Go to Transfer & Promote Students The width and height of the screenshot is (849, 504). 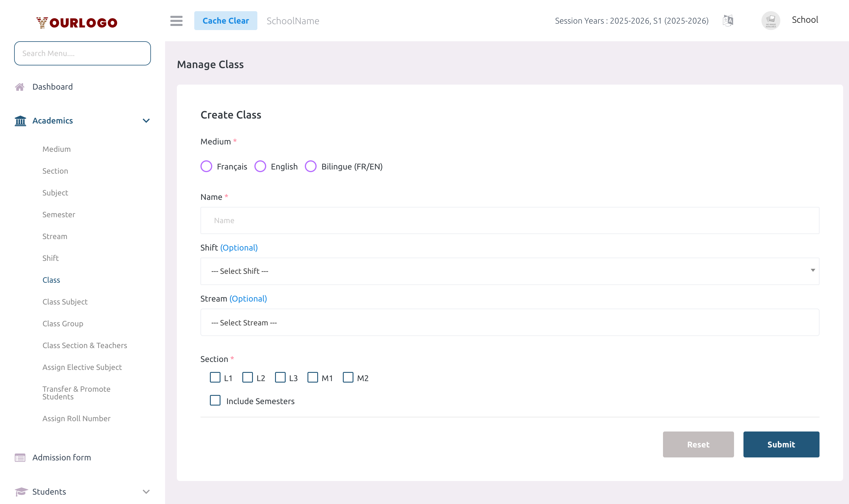click(x=76, y=393)
